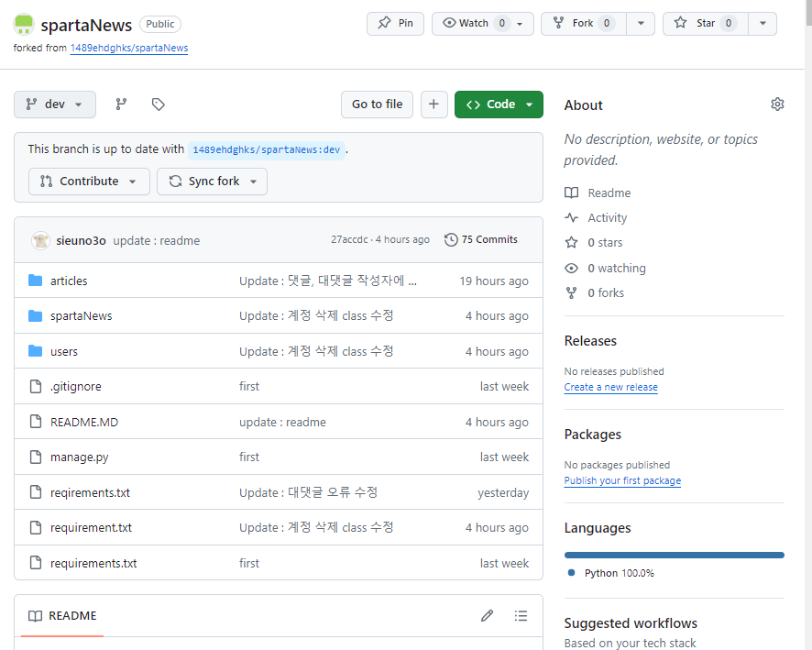Click the spartaNews repository title
812x650 pixels.
[x=86, y=25]
